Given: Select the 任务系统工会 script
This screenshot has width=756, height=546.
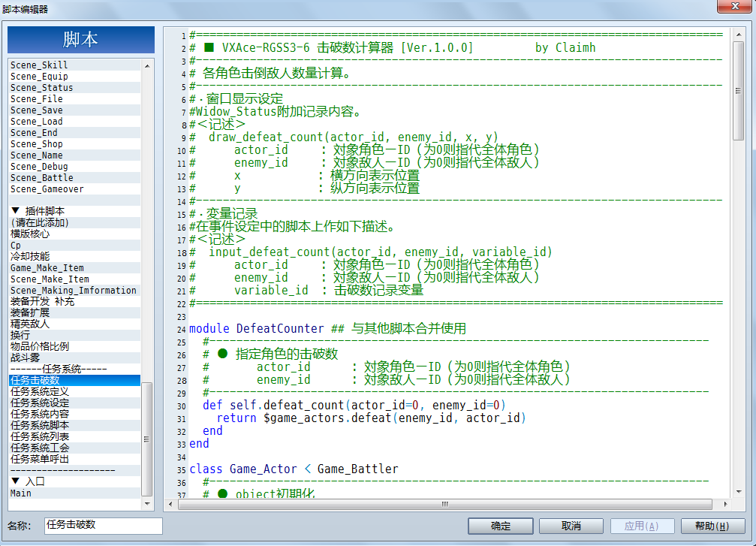Looking at the screenshot, I should pos(75,448).
